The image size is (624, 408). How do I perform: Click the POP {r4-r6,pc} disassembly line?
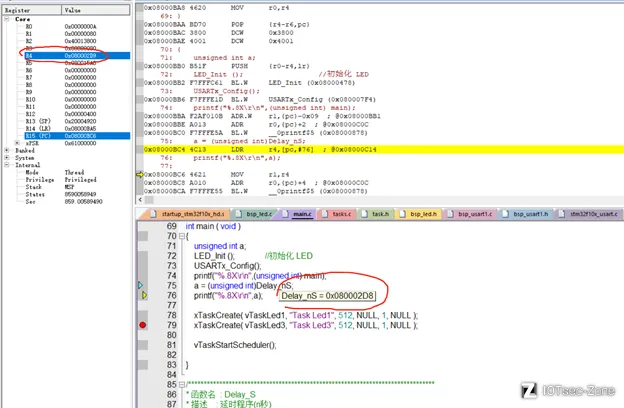[x=226, y=24]
